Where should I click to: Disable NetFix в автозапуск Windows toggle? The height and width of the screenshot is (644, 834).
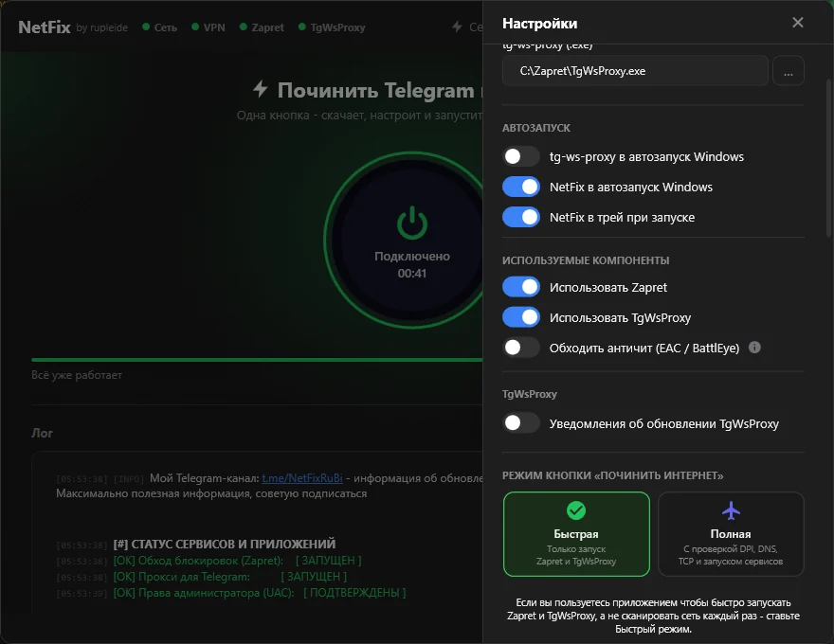click(x=521, y=187)
